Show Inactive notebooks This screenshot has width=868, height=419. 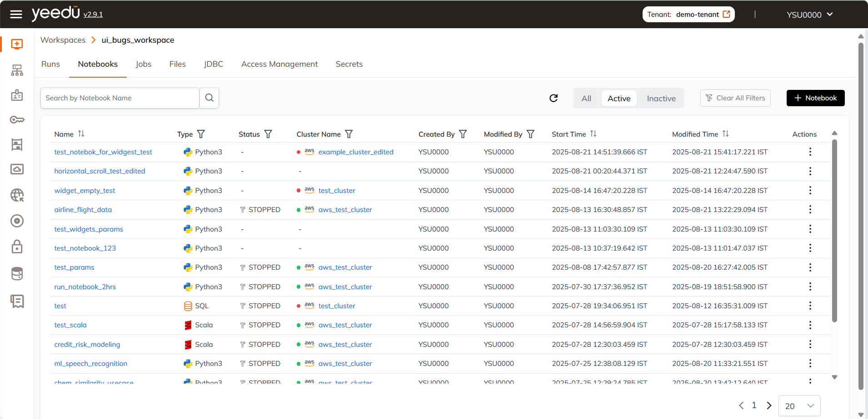[x=661, y=99]
